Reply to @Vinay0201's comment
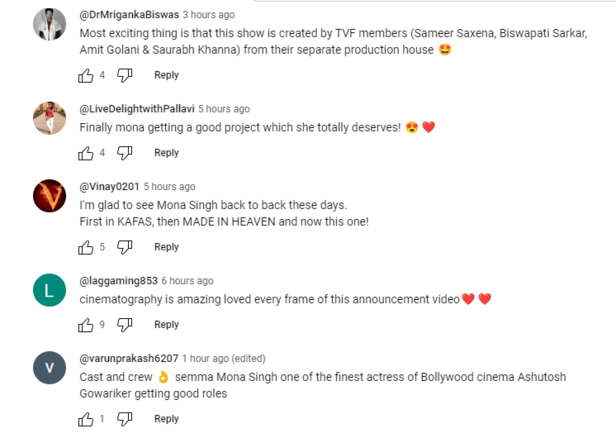The image size is (616, 438). [x=166, y=247]
